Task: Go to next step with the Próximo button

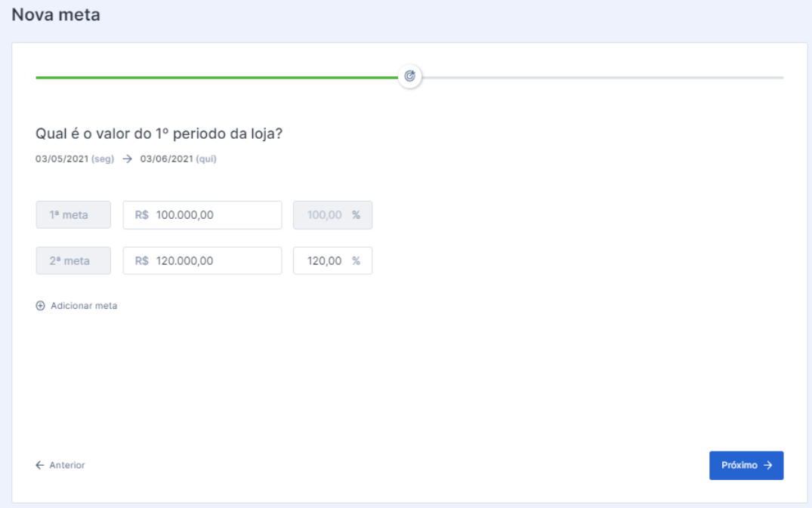Action: click(746, 466)
